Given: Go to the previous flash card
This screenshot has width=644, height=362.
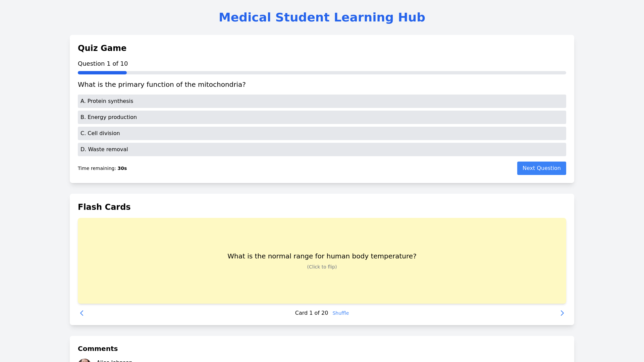Looking at the screenshot, I should [82, 313].
